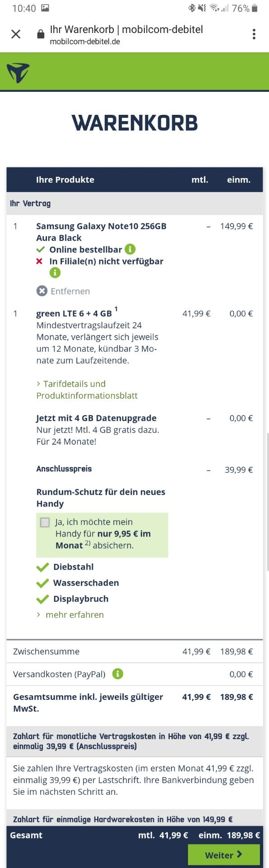Viewport: 269px width, 868px height.
Task: Tap the battery status icon in status bar
Action: [x=255, y=8]
